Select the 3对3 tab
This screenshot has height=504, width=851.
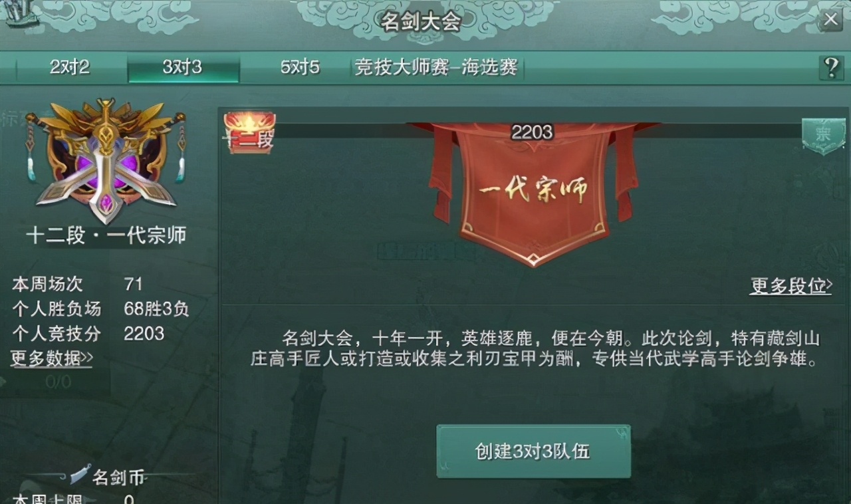pos(183,67)
